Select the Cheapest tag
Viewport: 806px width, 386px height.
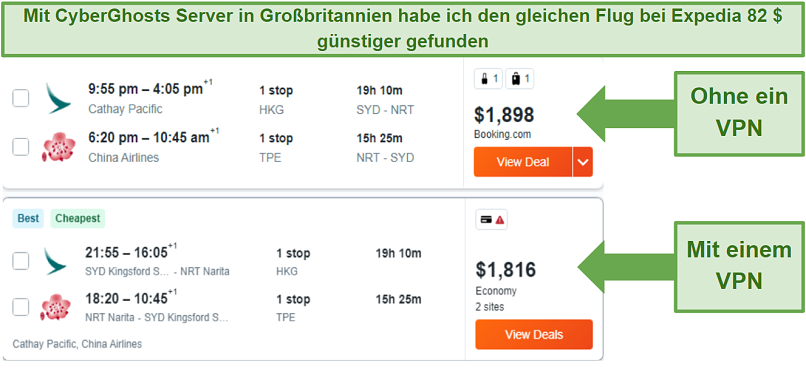78,218
